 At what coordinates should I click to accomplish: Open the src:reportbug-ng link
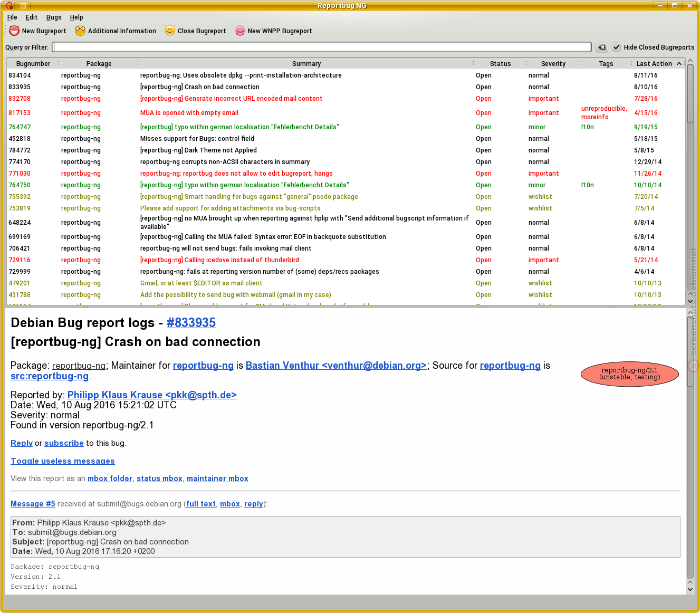tap(50, 376)
